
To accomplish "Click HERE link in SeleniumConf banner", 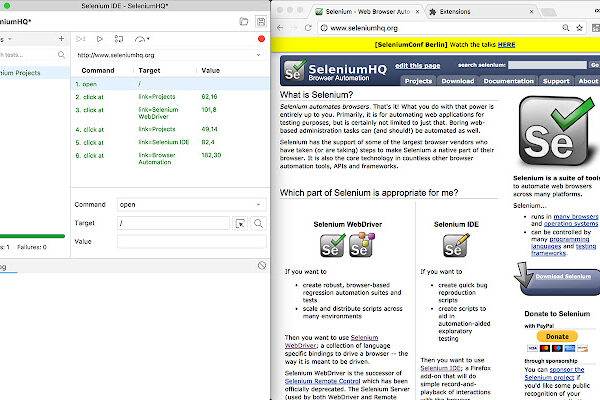I will [506, 45].
